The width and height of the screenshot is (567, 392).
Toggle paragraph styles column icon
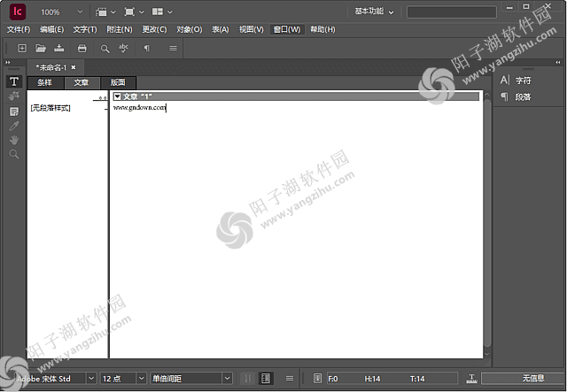pos(266,378)
